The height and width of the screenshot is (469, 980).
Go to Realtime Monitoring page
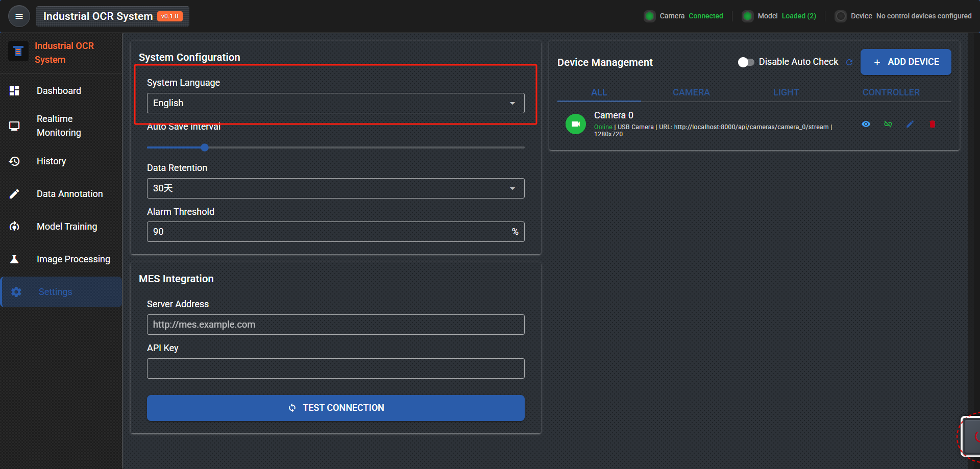point(61,126)
